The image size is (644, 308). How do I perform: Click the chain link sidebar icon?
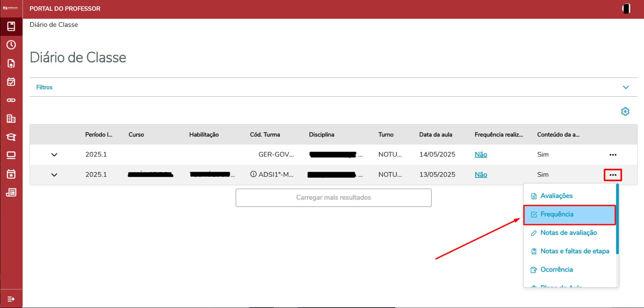[x=11, y=100]
